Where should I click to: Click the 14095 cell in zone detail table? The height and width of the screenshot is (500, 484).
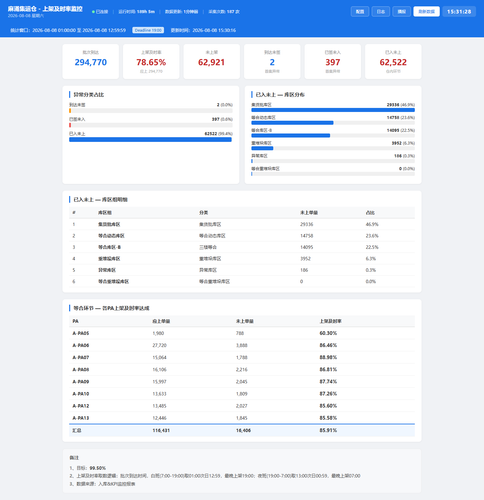306,247
